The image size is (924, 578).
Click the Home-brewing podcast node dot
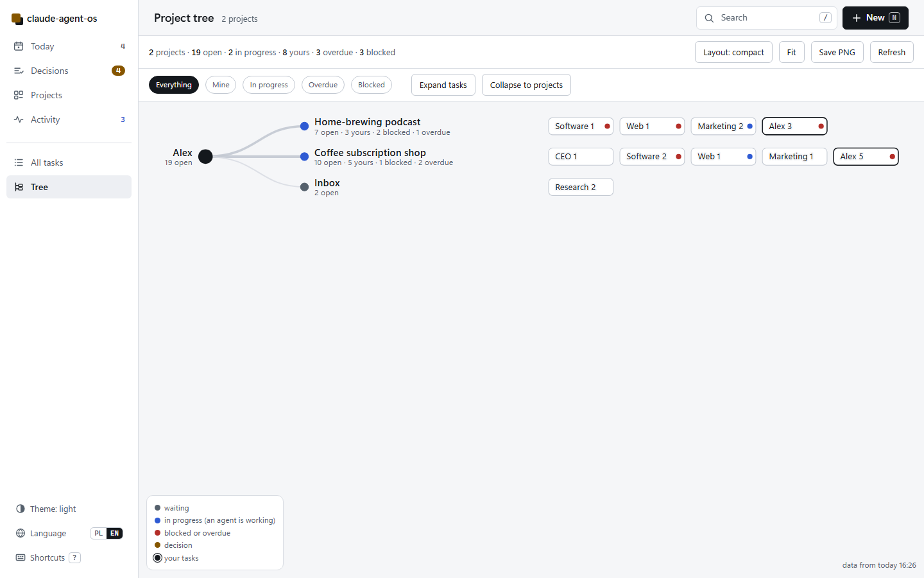point(304,127)
